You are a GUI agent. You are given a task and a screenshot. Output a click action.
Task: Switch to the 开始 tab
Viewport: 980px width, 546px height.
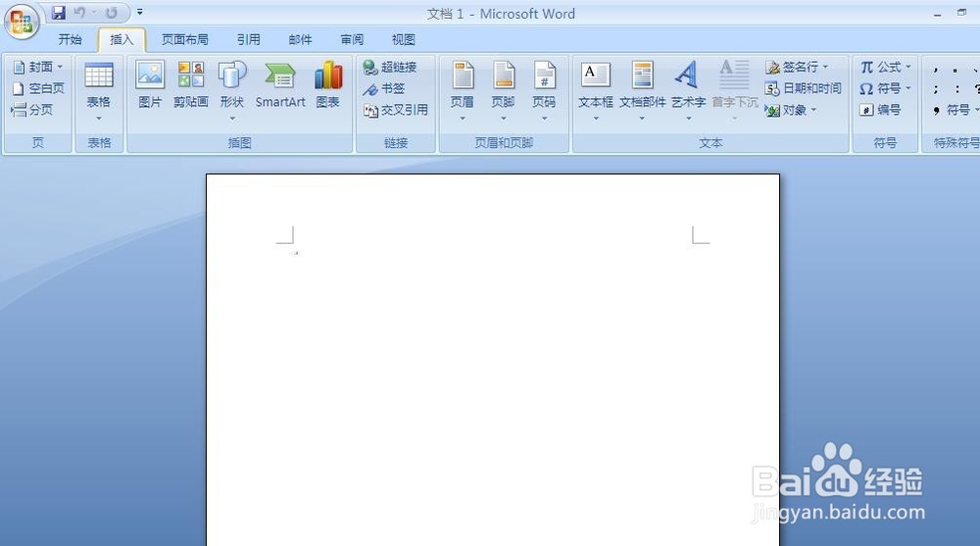tap(70, 39)
